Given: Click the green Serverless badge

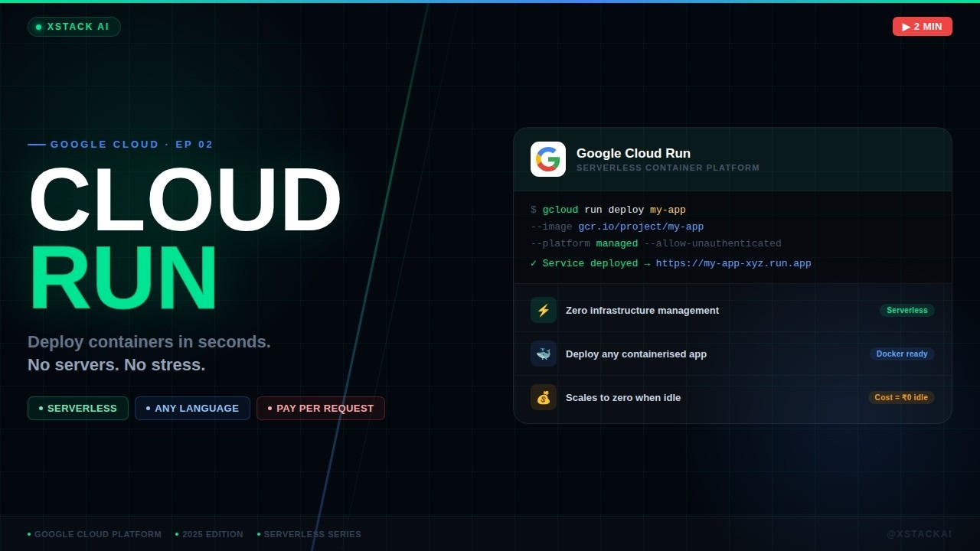Looking at the screenshot, I should [x=907, y=310].
